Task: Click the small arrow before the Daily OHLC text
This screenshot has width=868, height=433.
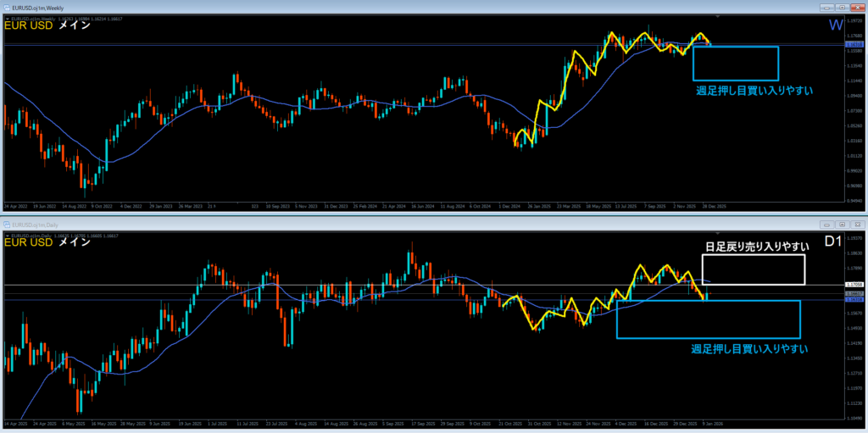Action: point(7,234)
